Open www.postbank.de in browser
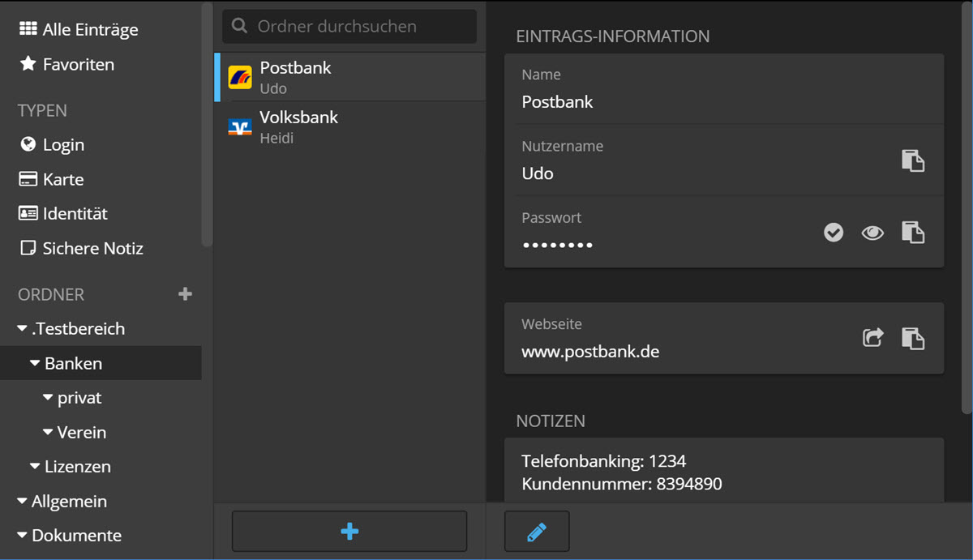This screenshot has height=560, width=973. [x=872, y=337]
